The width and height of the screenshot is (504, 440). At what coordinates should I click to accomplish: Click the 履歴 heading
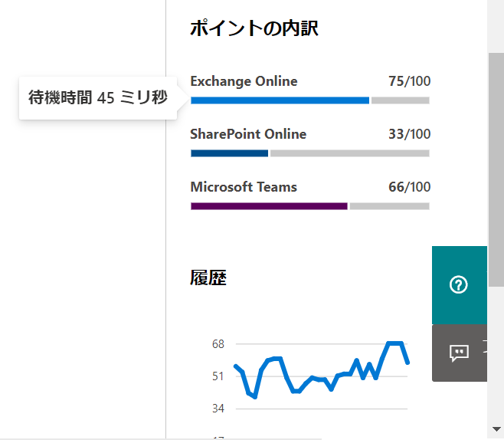208,277
